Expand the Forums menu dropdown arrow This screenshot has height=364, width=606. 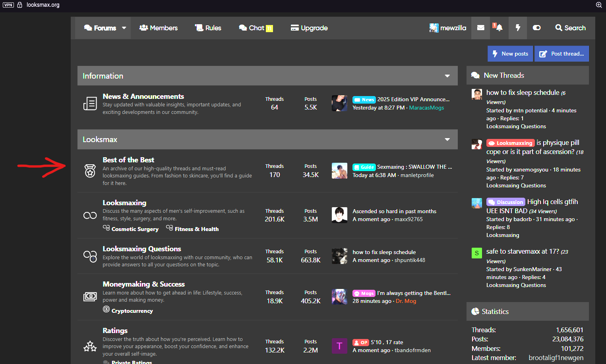pos(124,28)
